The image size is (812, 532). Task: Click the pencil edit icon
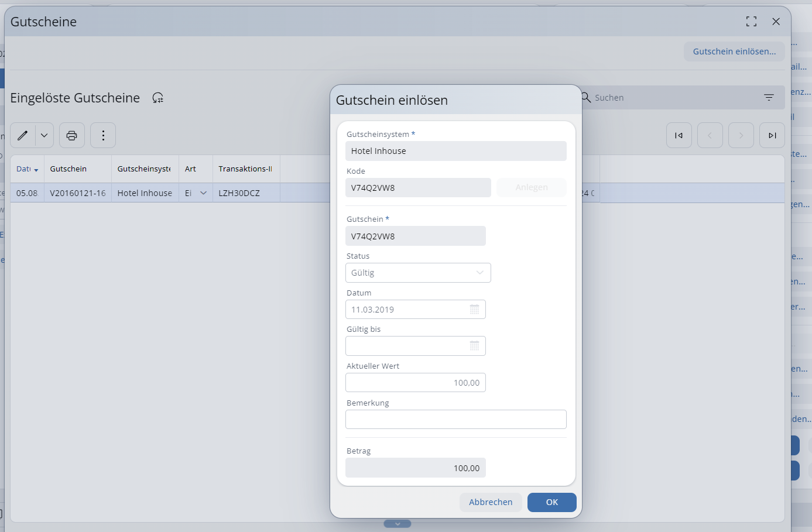[23, 136]
